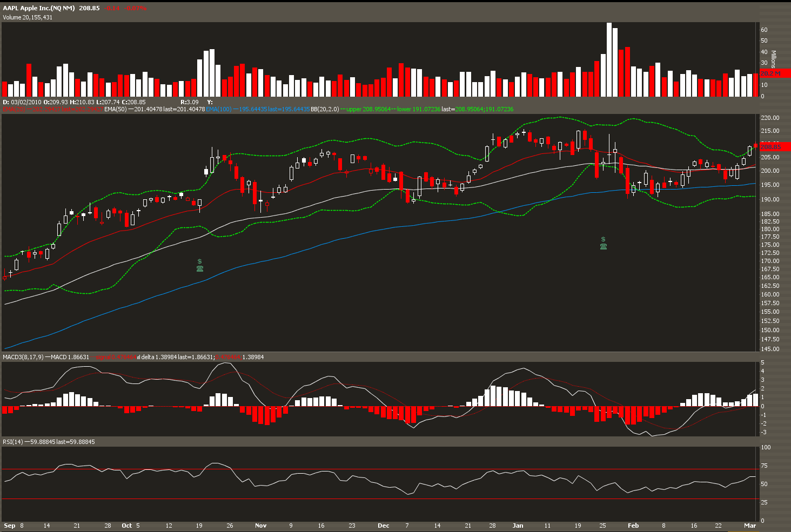Click the Sep label on the time axis

pos(9,526)
